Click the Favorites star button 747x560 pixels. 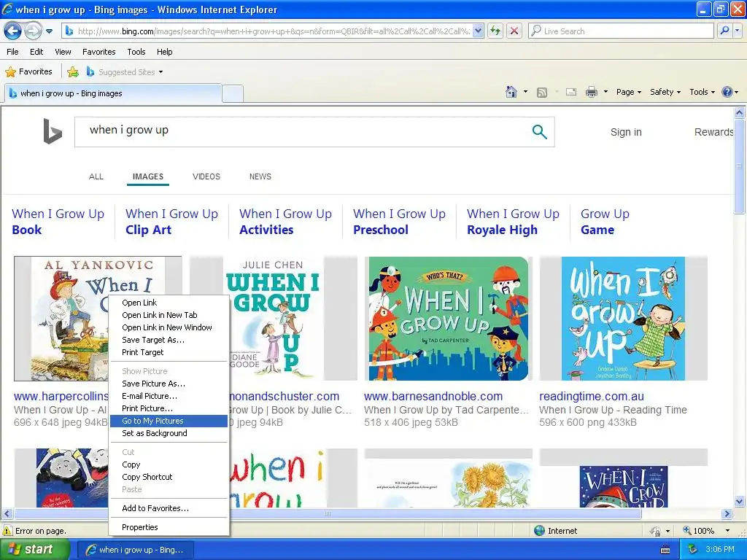(28, 72)
